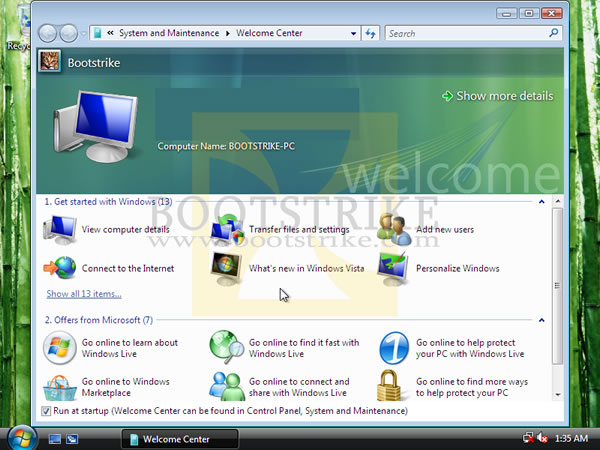Click the Connect to the Internet globe icon

tap(60, 268)
